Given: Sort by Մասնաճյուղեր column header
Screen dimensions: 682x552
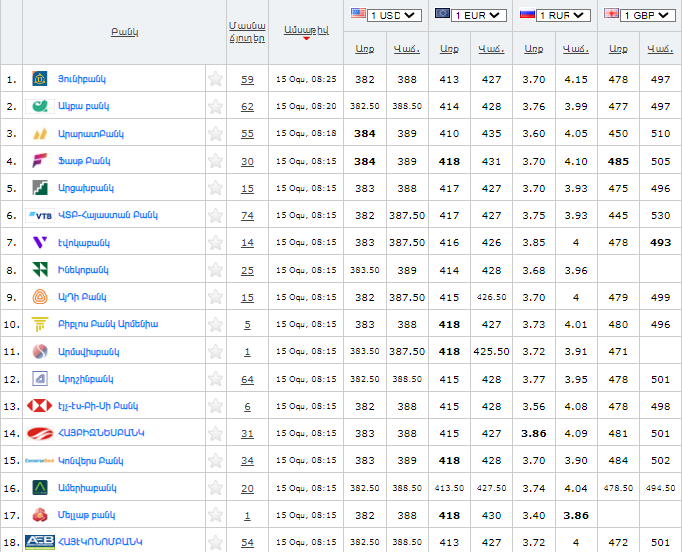Looking at the screenshot, I should pyautogui.click(x=247, y=32).
